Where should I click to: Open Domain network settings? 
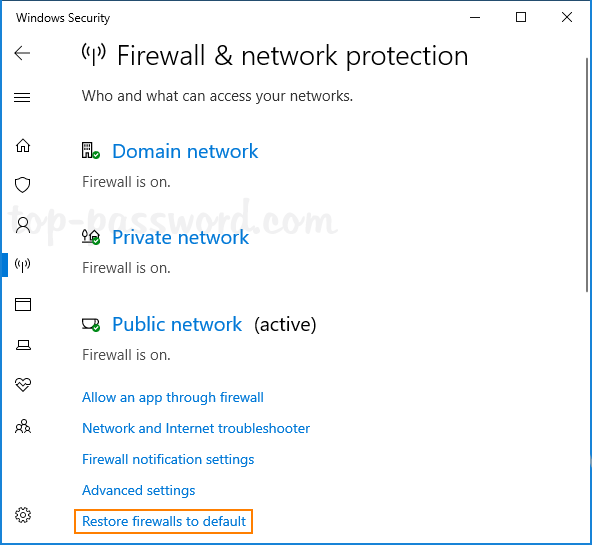(185, 151)
